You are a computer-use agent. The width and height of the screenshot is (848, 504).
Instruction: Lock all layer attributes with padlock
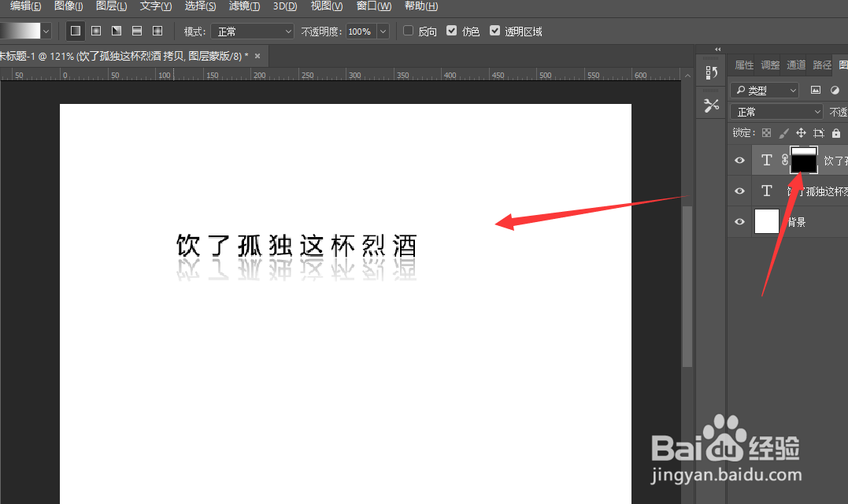[836, 132]
